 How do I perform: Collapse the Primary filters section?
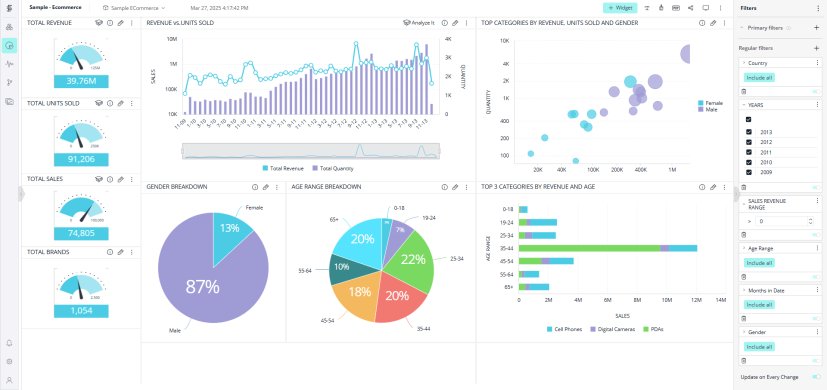tap(742, 27)
